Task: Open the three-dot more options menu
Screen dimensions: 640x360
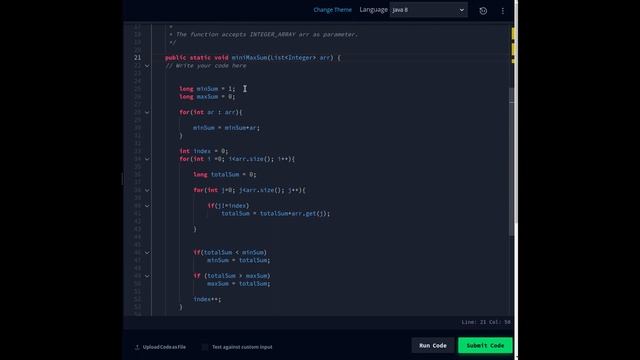Action: (503, 11)
